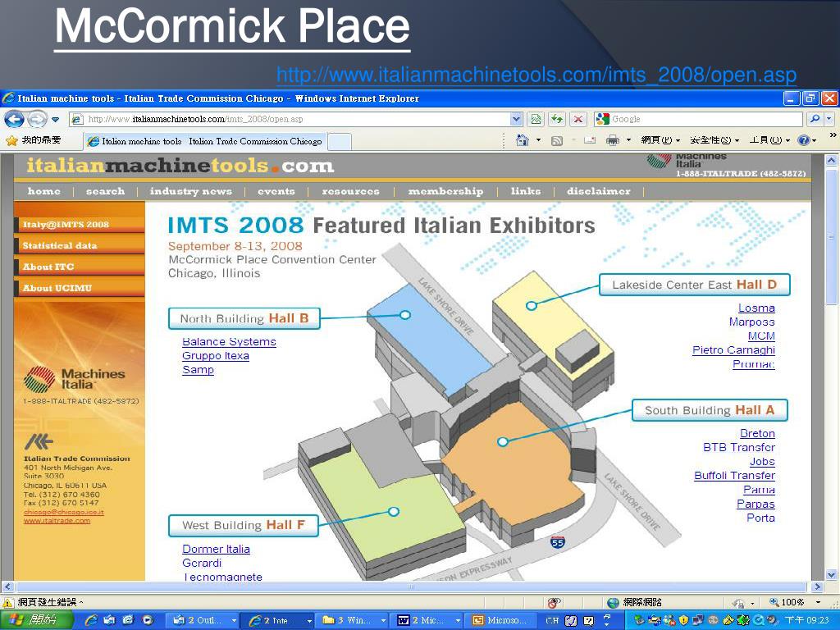
Task: Click the CH language bar indicator
Action: [552, 620]
